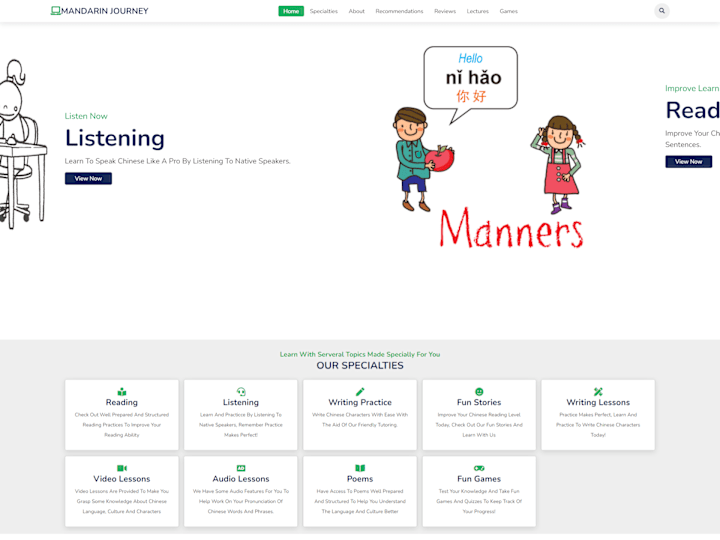Click the Fun Stories smiley icon

479,392
